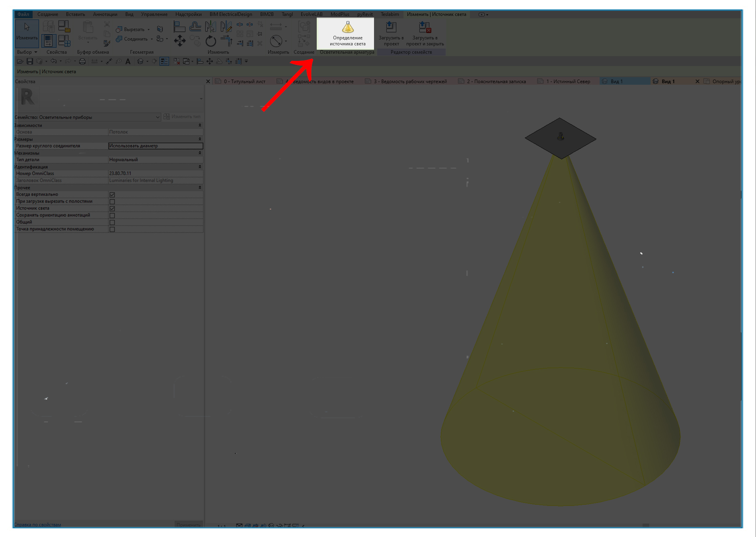Open the 'Файл' menu

(23, 14)
